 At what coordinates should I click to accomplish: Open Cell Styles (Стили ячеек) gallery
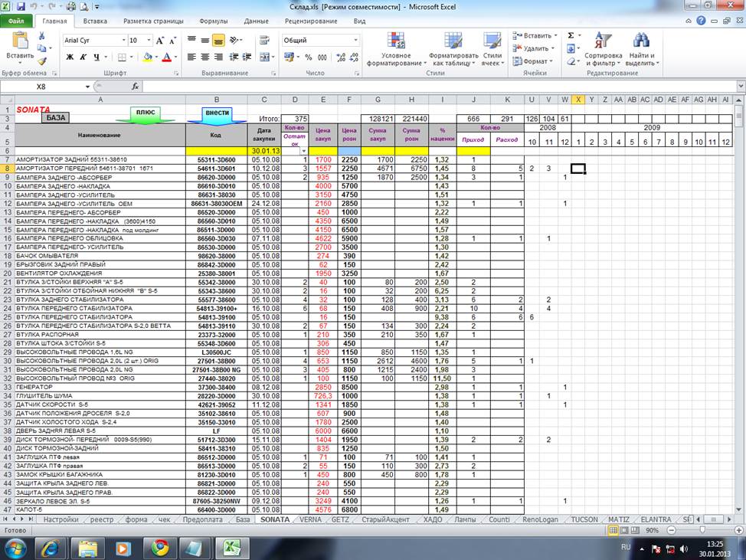(x=492, y=49)
